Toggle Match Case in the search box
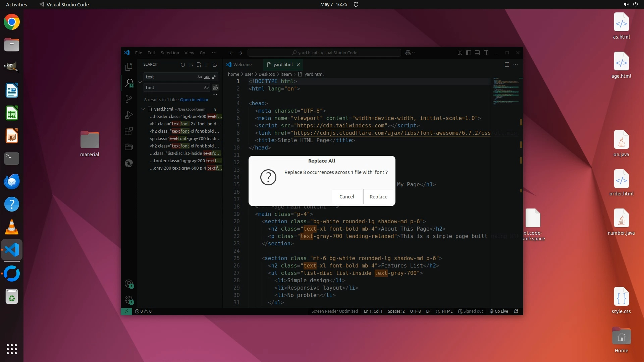This screenshot has height=362, width=644. [x=200, y=77]
